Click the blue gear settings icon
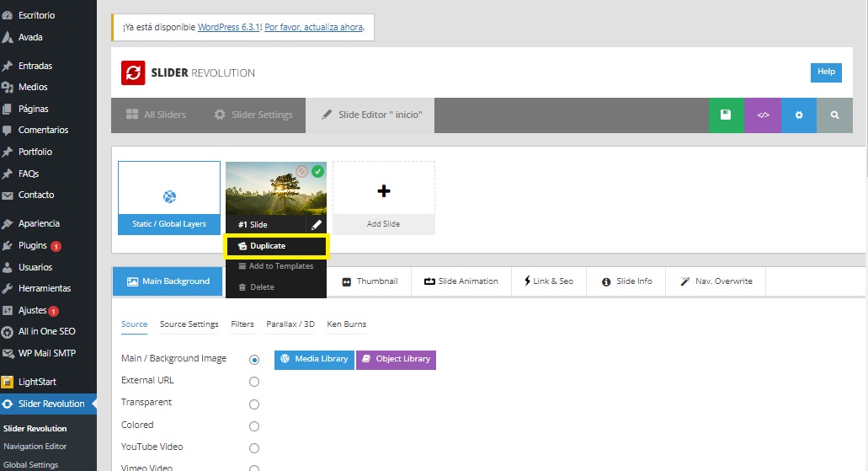 [799, 115]
